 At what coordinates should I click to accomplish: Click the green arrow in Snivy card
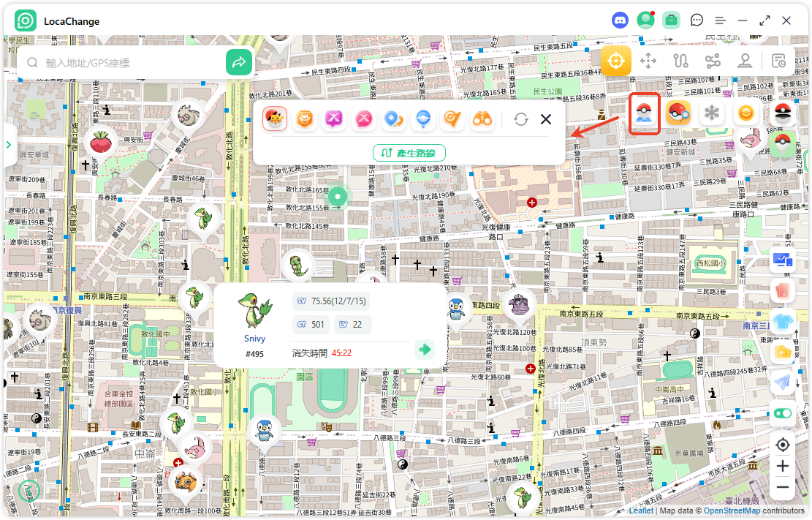[x=425, y=349]
